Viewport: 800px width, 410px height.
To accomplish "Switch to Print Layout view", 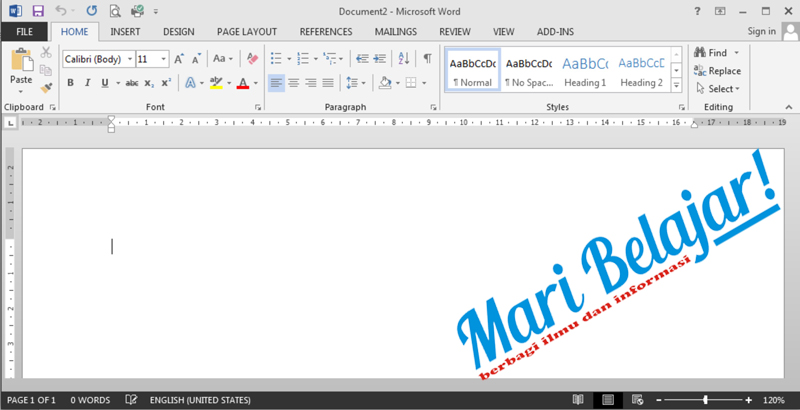I will pos(608,400).
